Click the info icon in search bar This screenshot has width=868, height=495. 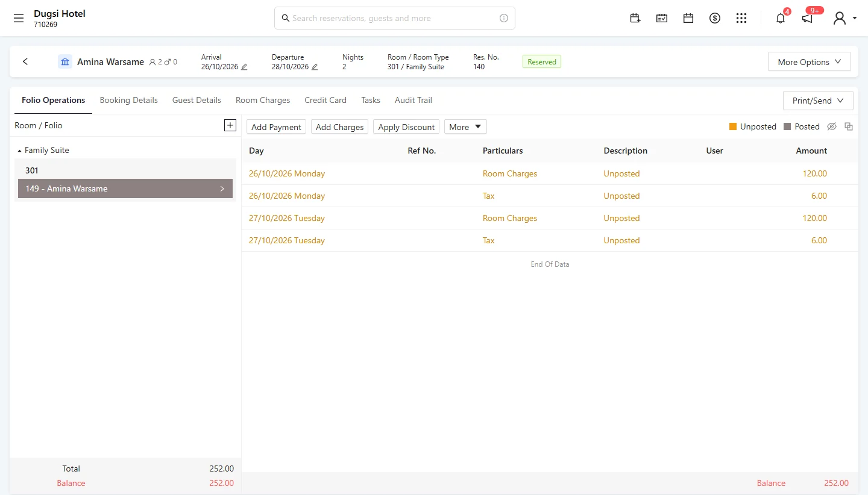504,18
